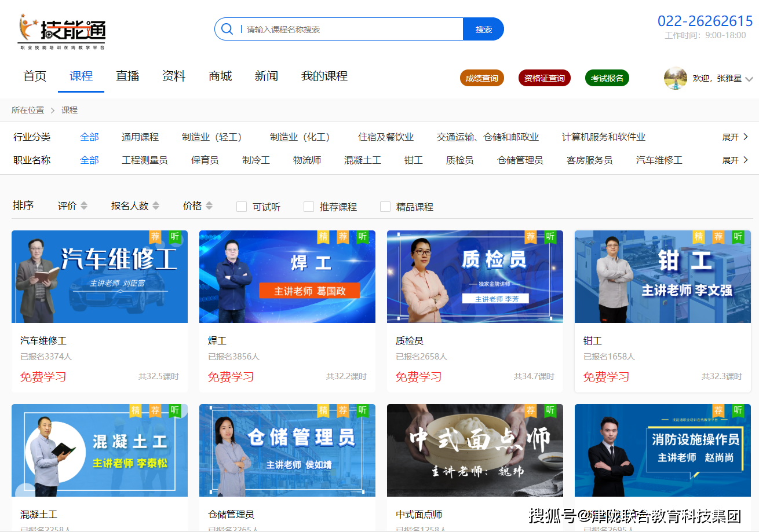Open the 直播 navigation tab
The height and width of the screenshot is (532, 759).
point(127,76)
